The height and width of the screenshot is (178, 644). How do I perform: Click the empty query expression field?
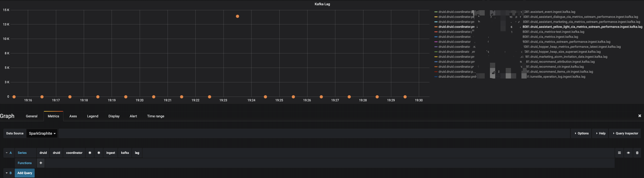378,153
